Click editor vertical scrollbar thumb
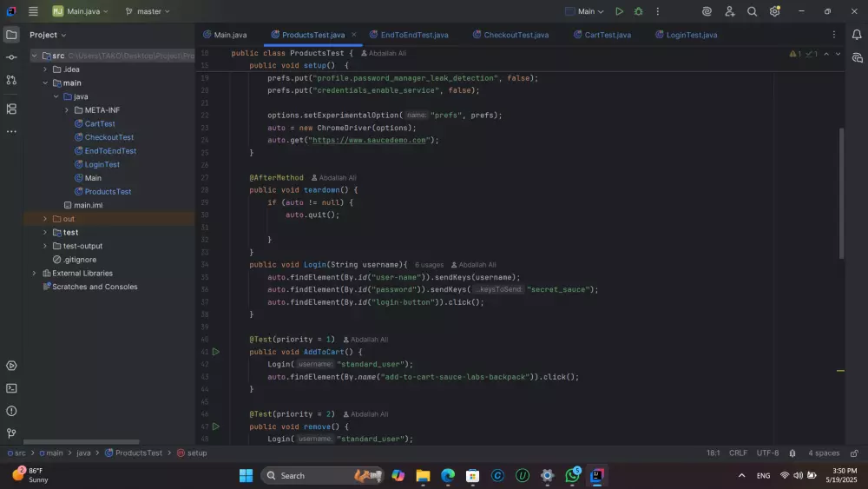Screen dimensions: 868x489 pos(841,194)
